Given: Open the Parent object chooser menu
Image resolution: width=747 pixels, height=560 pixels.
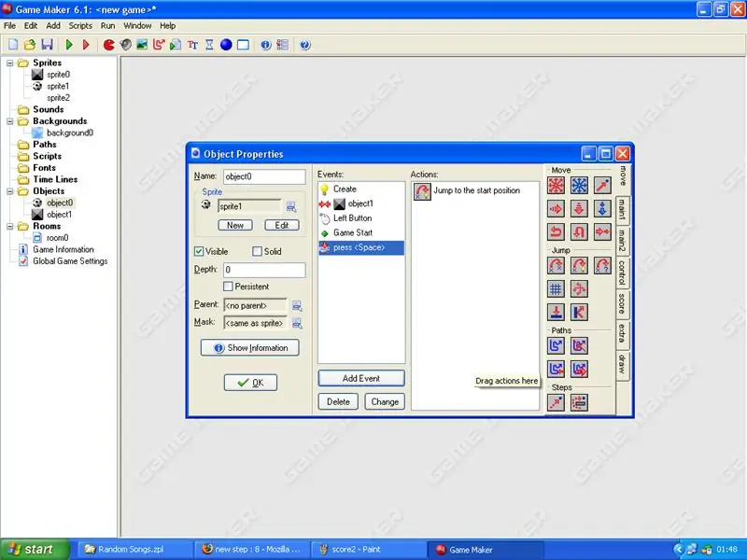Looking at the screenshot, I should (x=297, y=306).
